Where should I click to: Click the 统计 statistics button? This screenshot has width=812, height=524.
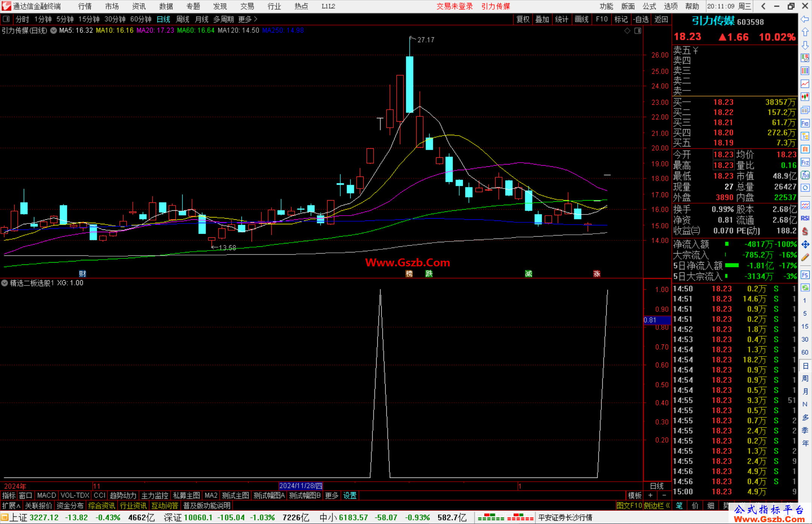(x=562, y=19)
